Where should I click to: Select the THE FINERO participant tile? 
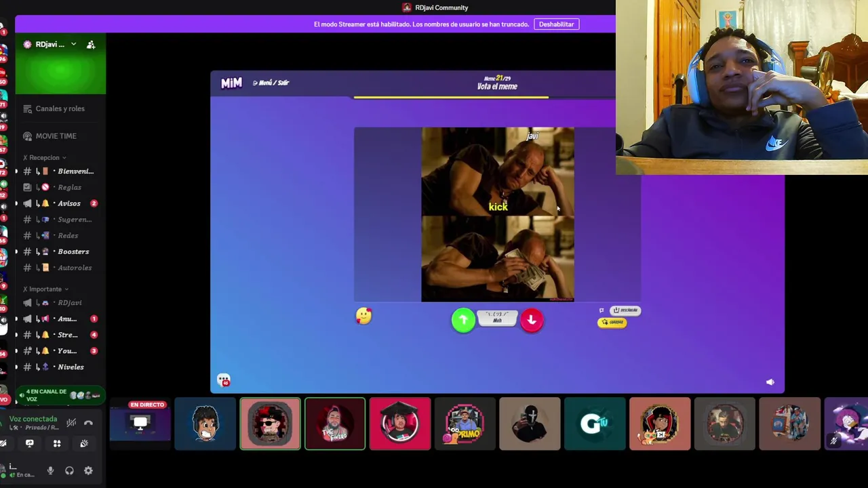335,424
